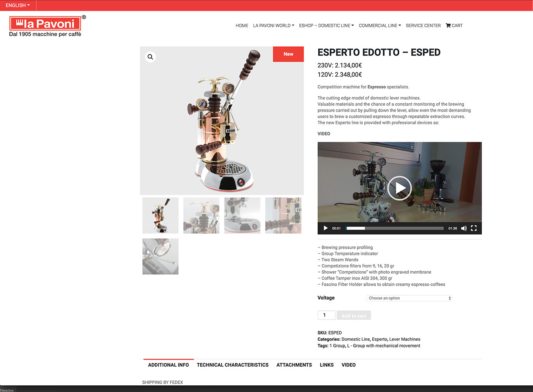
Task: Open the SERVICE CENTER page
Action: pyautogui.click(x=423, y=25)
